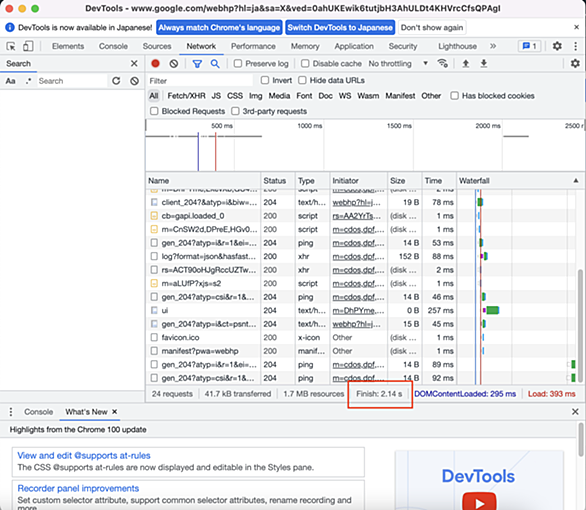Viewport: 586px width, 510px height.
Task: Select the cb=gapi.loaded_0 request
Action: [301, 216]
